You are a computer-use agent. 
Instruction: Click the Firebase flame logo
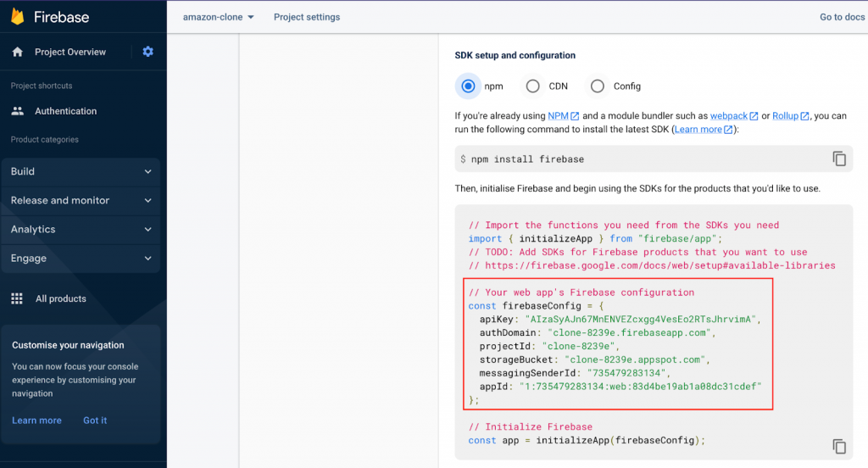pos(18,17)
